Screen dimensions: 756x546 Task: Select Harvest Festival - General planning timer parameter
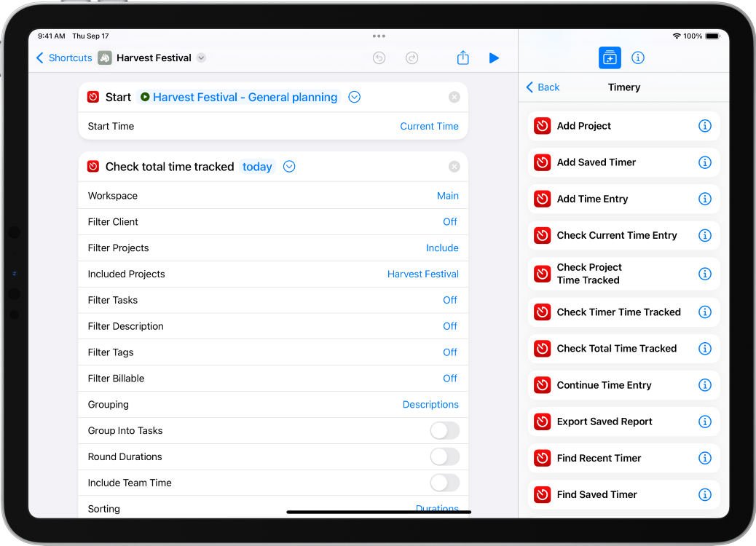[x=239, y=98]
